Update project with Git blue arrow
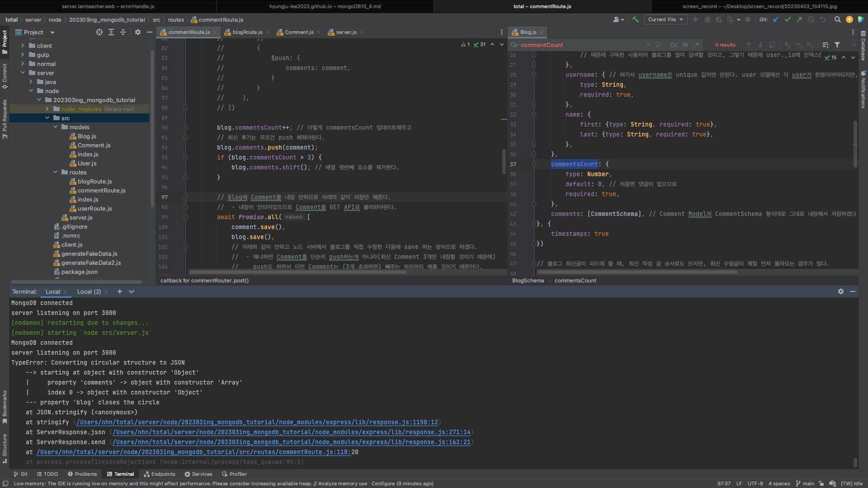 click(x=776, y=19)
